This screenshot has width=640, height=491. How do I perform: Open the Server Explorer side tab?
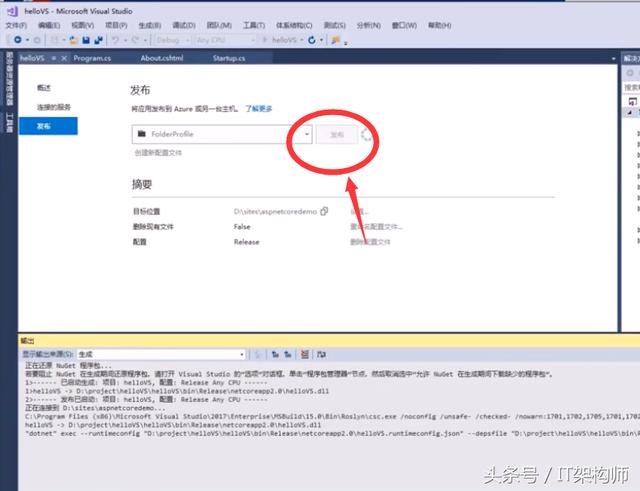click(9, 78)
